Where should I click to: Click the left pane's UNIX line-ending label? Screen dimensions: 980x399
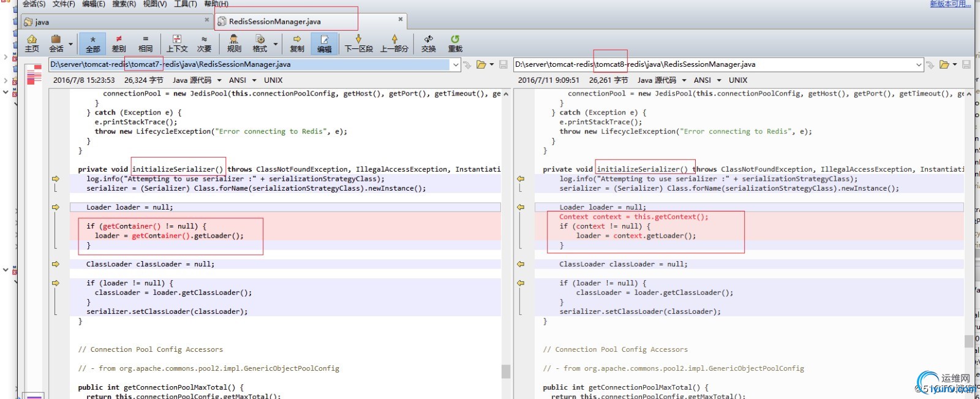tap(273, 80)
